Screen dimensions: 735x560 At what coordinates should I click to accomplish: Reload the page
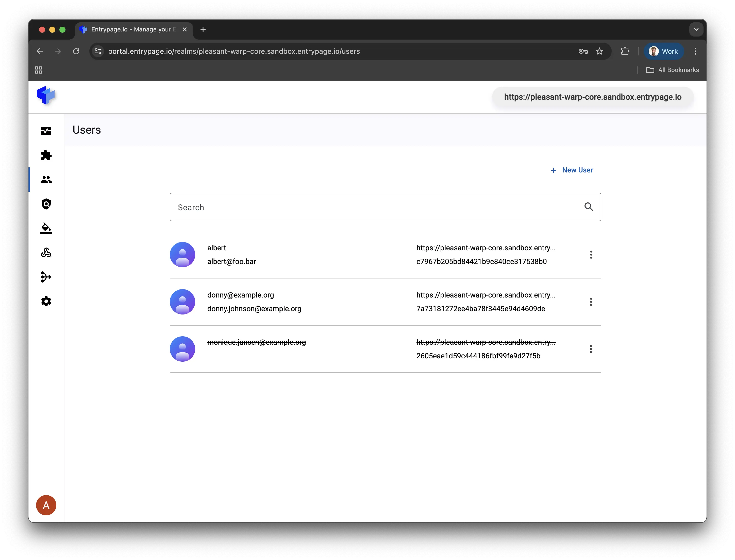tap(76, 51)
